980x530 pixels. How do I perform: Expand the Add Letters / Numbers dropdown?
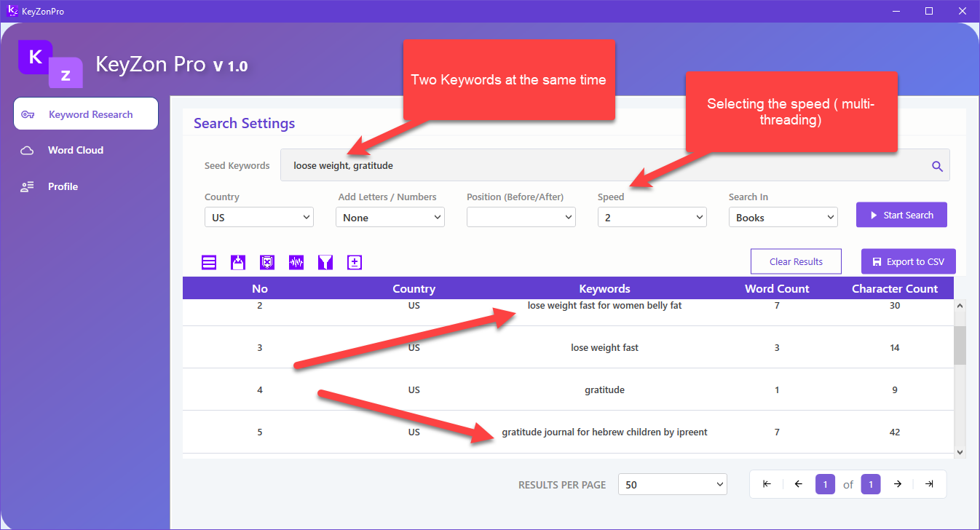pos(390,217)
